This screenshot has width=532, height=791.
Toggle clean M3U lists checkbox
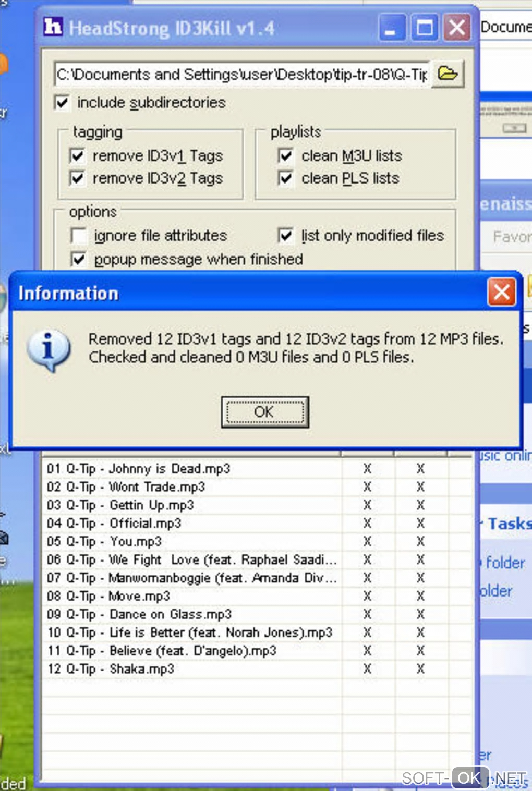pyautogui.click(x=286, y=155)
